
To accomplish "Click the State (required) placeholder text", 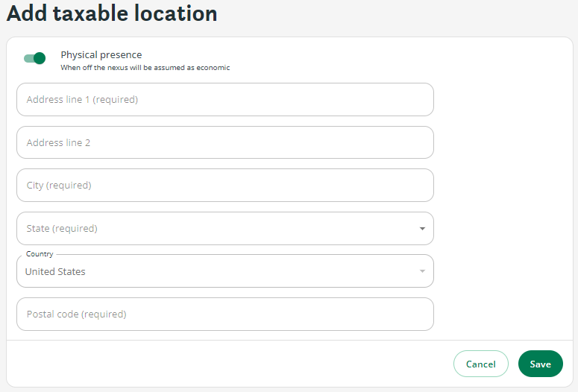I will pyautogui.click(x=62, y=229).
